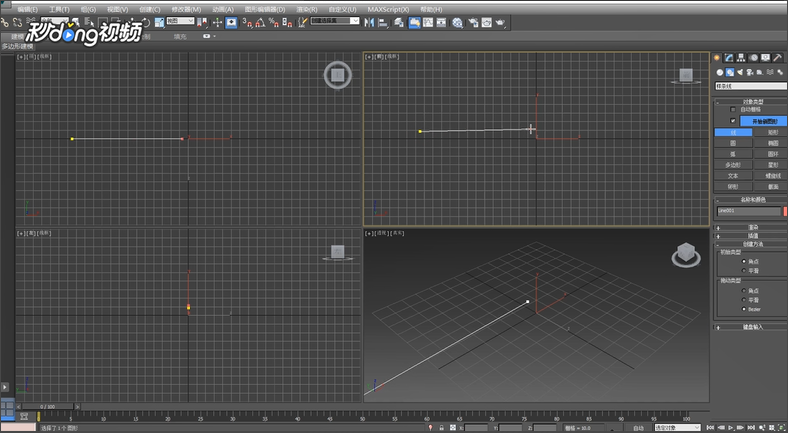The height and width of the screenshot is (433, 788).
Task: Collapse the 创建方法 rollout
Action: coord(751,244)
